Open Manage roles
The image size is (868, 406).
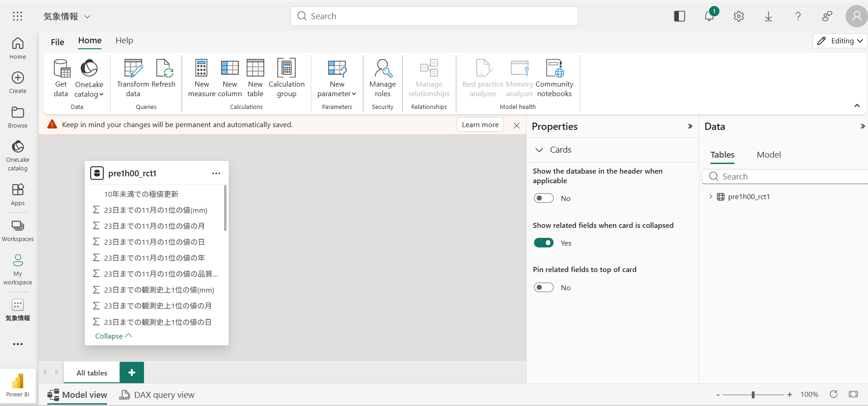(x=383, y=78)
